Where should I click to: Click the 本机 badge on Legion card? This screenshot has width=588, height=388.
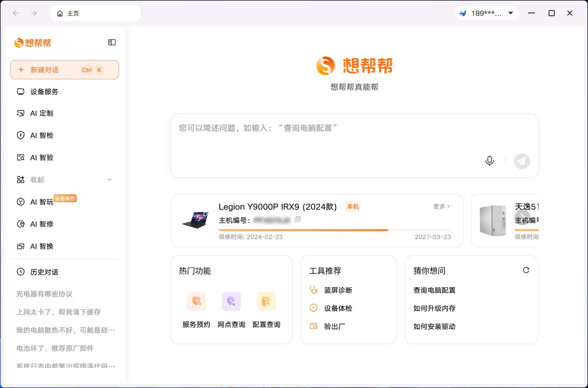[x=353, y=207]
